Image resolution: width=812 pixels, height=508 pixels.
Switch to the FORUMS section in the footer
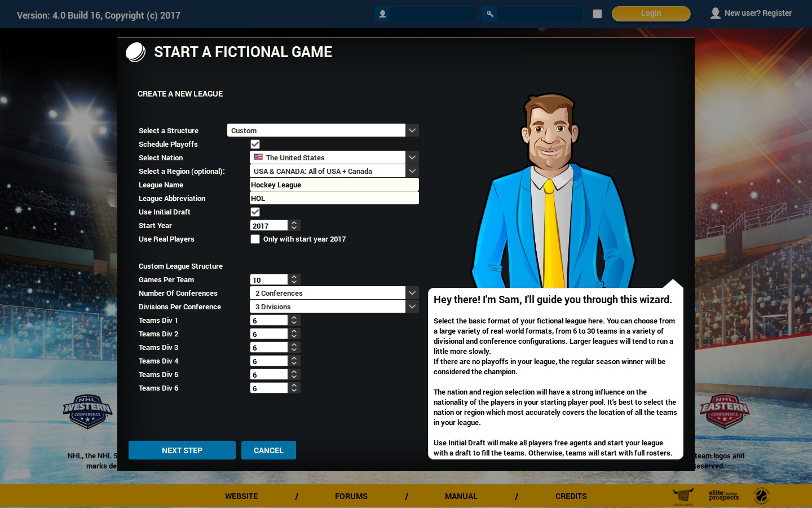[351, 496]
